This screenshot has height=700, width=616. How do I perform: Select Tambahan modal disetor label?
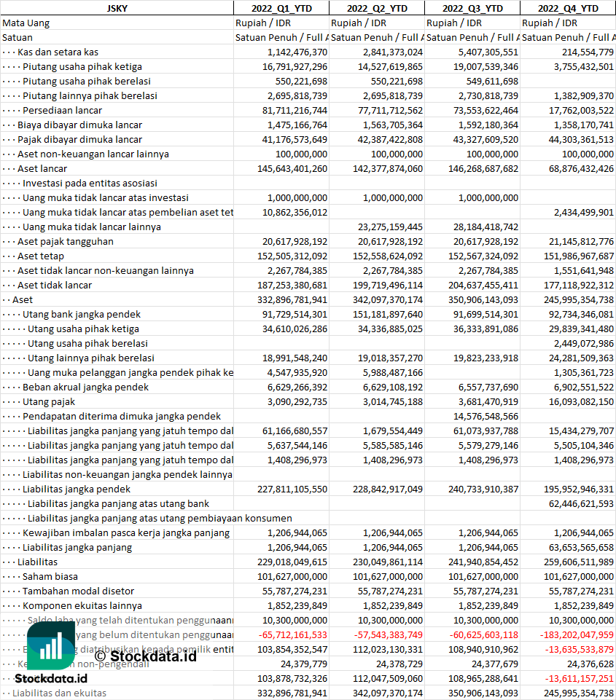78,591
